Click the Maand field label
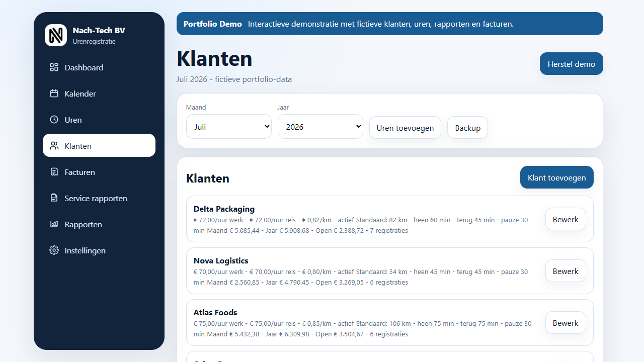Screen dimensions: 644x362 pos(196,108)
